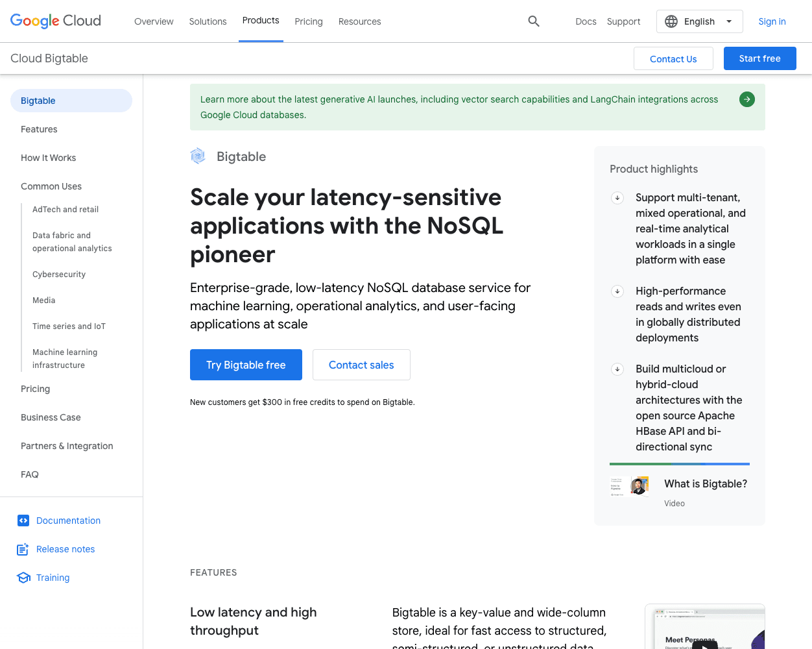Click the generative AI launches banner text
This screenshot has width=812, height=649.
click(x=459, y=107)
